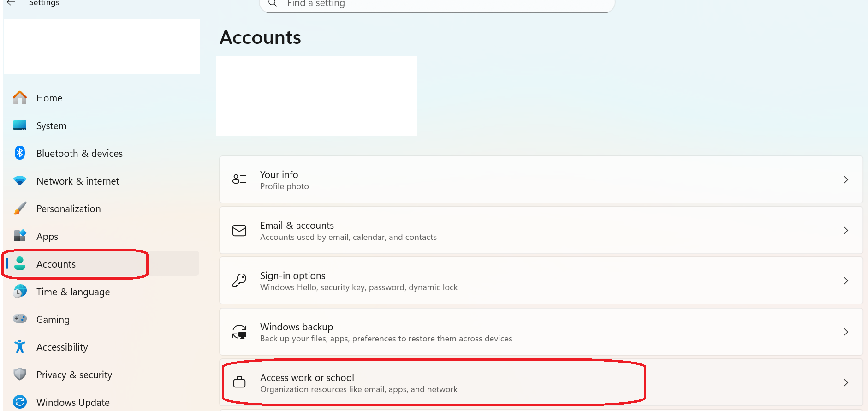The height and width of the screenshot is (411, 868).
Task: Open Accessibility via its figure icon
Action: tap(20, 346)
